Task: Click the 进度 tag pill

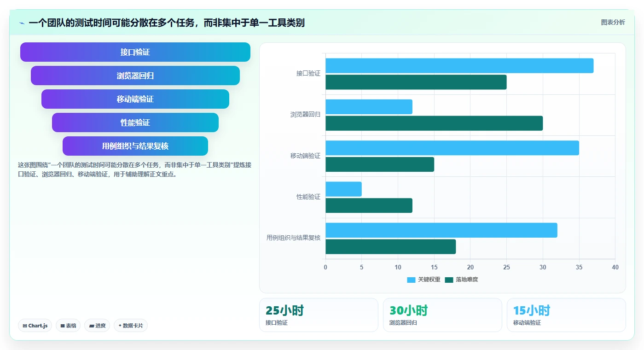Action: [x=97, y=326]
